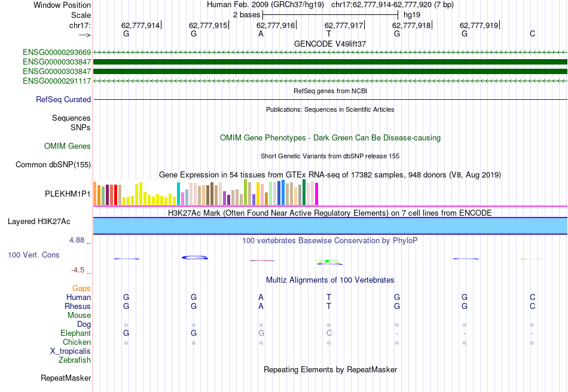Select the Elephant alignment row label
Screen dimensions: 568x392
pos(76,333)
